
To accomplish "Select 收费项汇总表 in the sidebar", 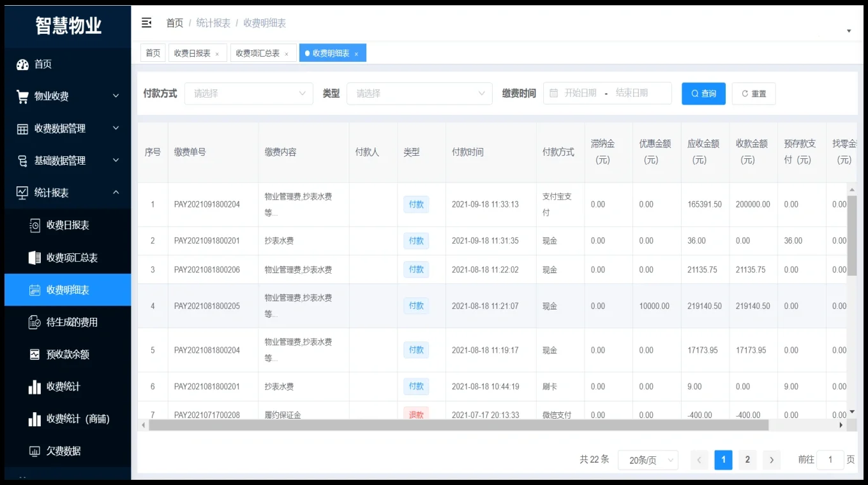I will tap(71, 258).
